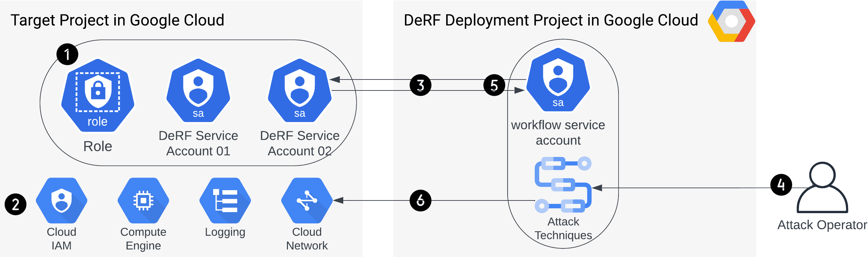Click the Cloud Network hexagon icon
868x257 pixels.
coord(307,200)
